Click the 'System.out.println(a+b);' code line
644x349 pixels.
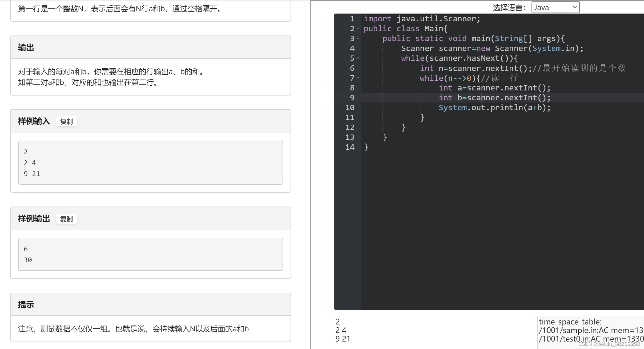coord(494,108)
